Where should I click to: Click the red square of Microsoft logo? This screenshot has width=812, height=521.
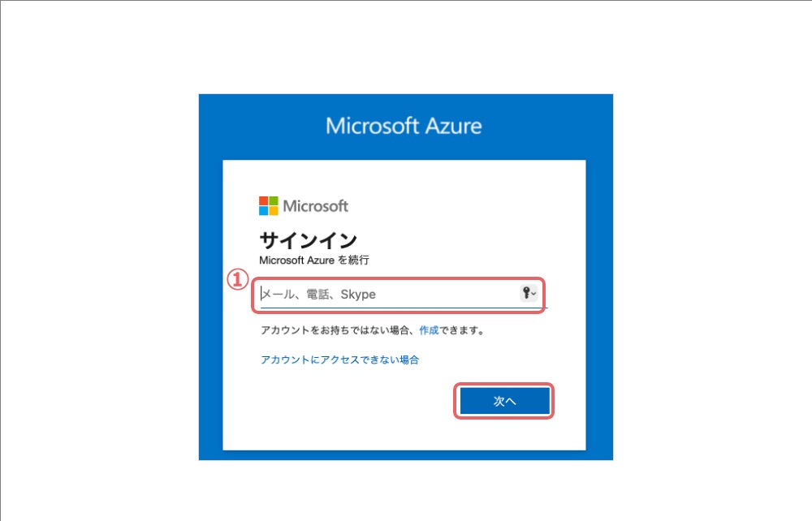264,200
